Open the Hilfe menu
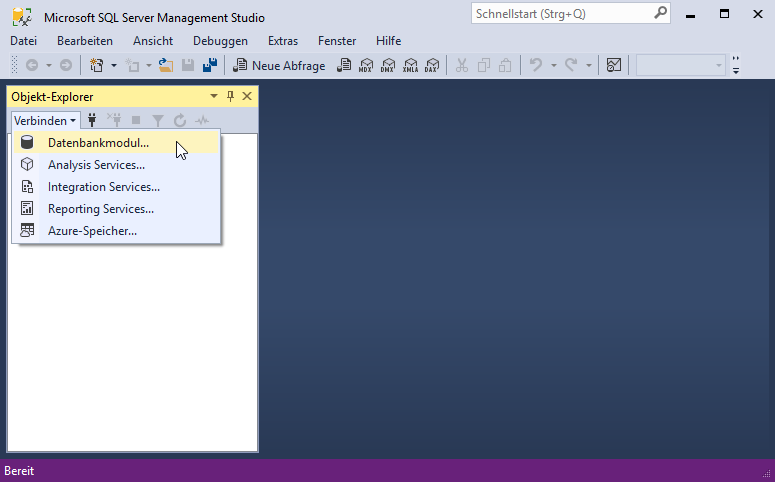This screenshot has height=482, width=775. (x=388, y=41)
